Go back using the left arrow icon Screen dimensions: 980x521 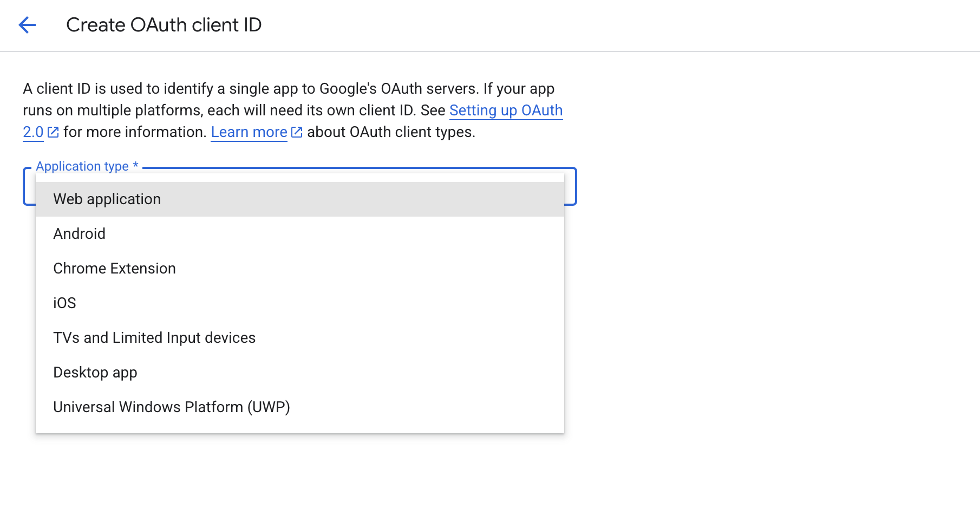(x=27, y=25)
